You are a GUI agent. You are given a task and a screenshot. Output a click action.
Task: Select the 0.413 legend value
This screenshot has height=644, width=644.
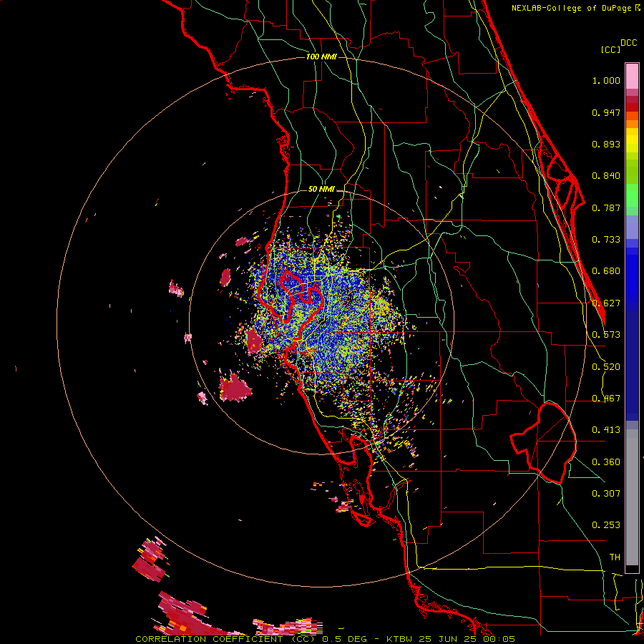point(606,430)
